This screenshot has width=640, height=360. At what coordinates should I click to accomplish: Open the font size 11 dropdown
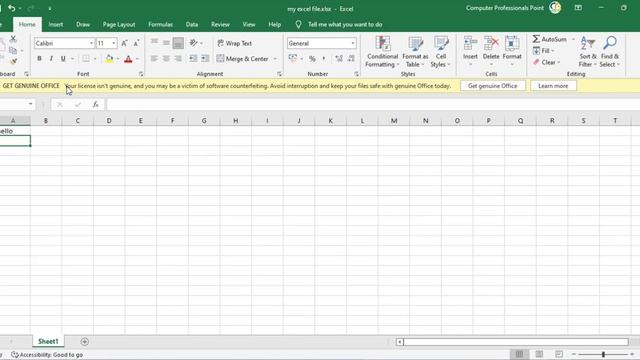tap(114, 43)
